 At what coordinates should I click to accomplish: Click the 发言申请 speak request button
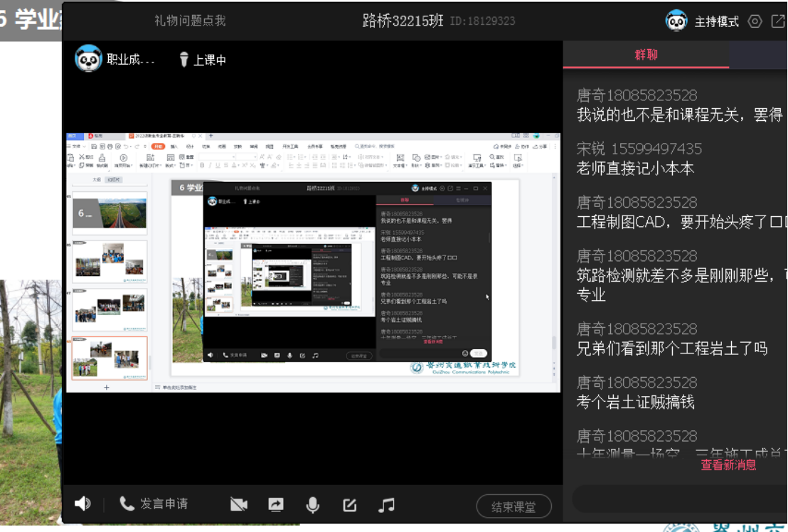tap(154, 504)
